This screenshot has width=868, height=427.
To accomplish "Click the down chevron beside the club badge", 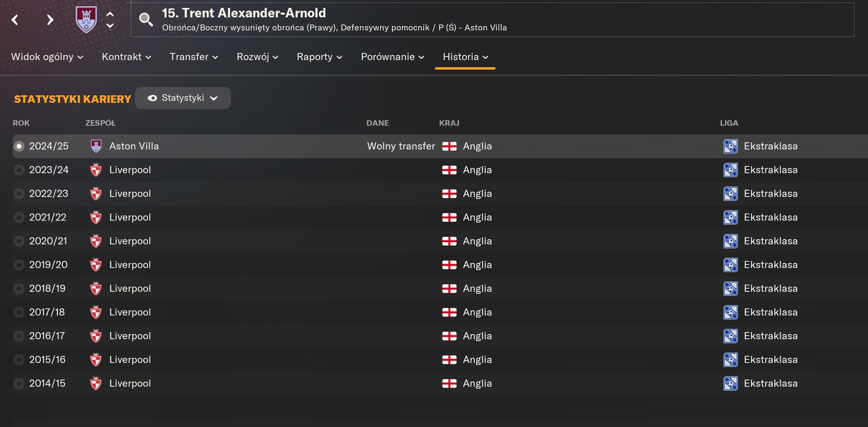I will [110, 26].
